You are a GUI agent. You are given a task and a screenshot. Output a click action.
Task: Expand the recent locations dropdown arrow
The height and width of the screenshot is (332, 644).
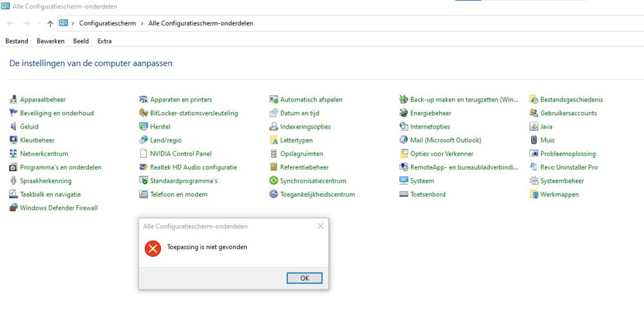pos(39,23)
